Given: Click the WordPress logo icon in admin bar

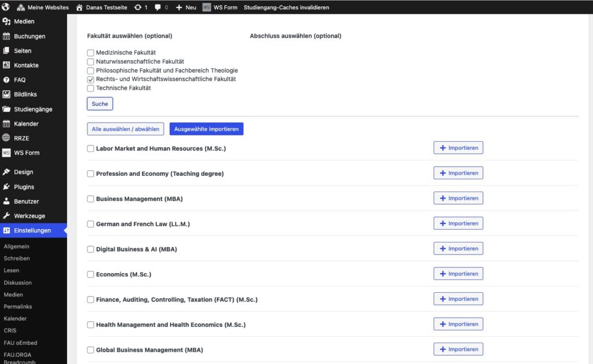Looking at the screenshot, I should [6, 8].
